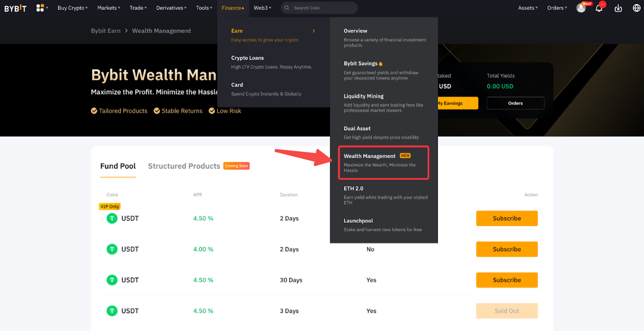Click the My Earnings button
This screenshot has height=331, width=644.
pyautogui.click(x=457, y=103)
